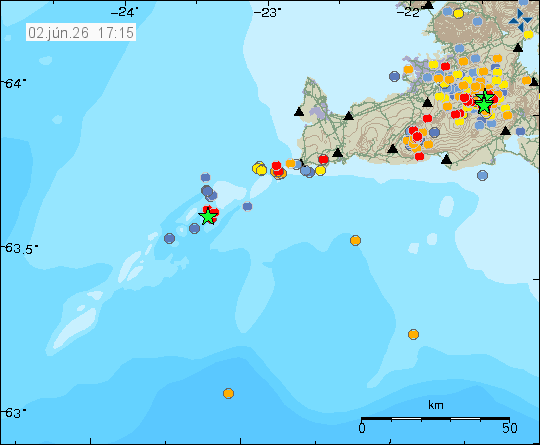Image resolution: width=540 pixels, height=445 pixels.
Task: Click the green star on the offshore Reykjanes ridge
Action: [208, 216]
